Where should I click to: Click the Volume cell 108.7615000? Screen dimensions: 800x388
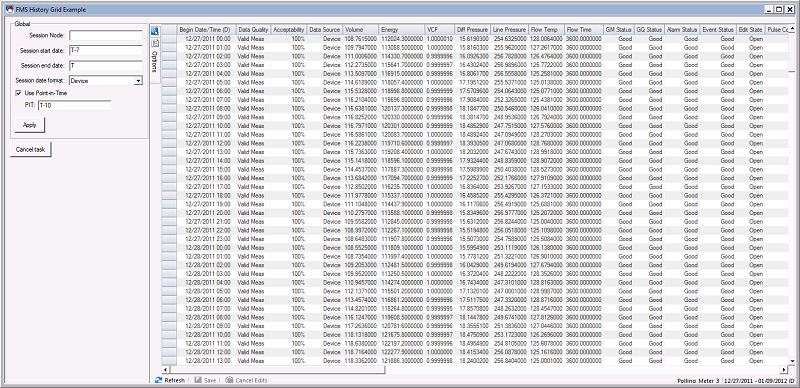pos(361,39)
